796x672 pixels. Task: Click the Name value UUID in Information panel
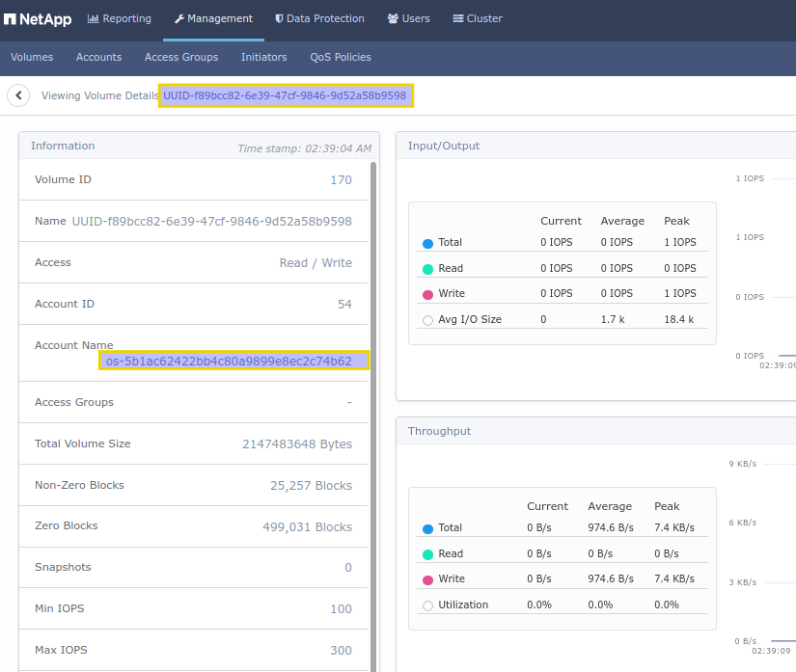click(211, 222)
